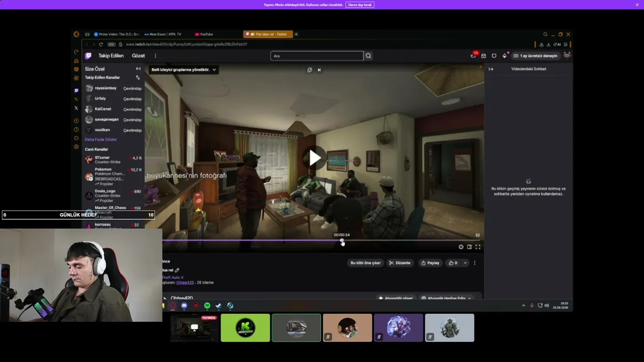Screen dimensions: 644x362
Task: Click the taskbar volume icon
Action: [x=547, y=306]
